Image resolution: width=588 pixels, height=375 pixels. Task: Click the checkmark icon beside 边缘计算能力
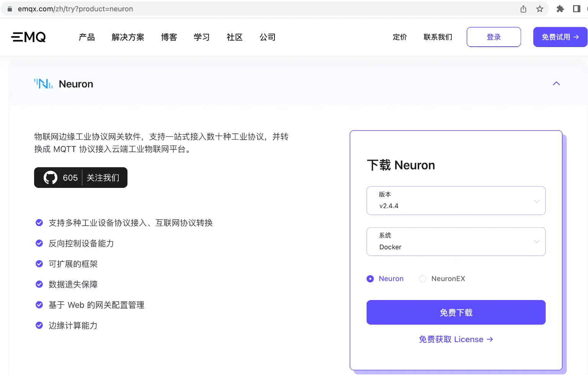pos(39,325)
